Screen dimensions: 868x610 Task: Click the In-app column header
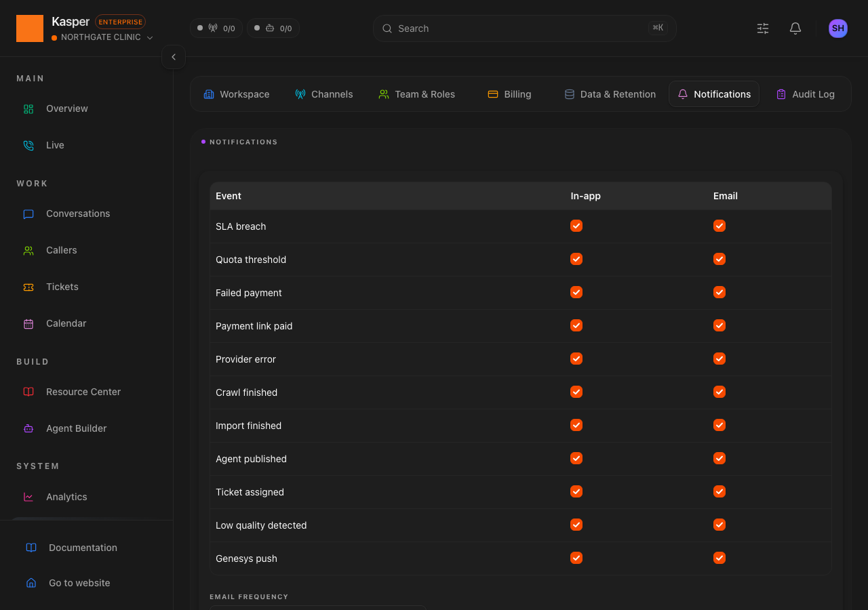pos(586,196)
